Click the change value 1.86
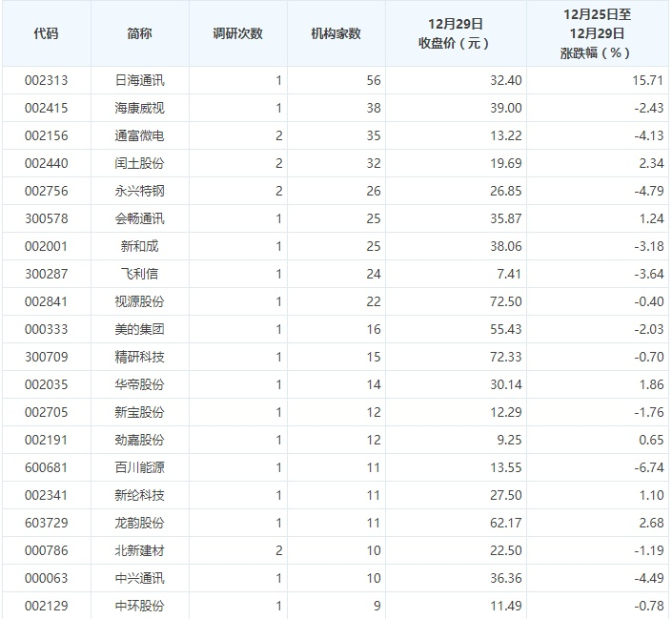 tap(651, 384)
